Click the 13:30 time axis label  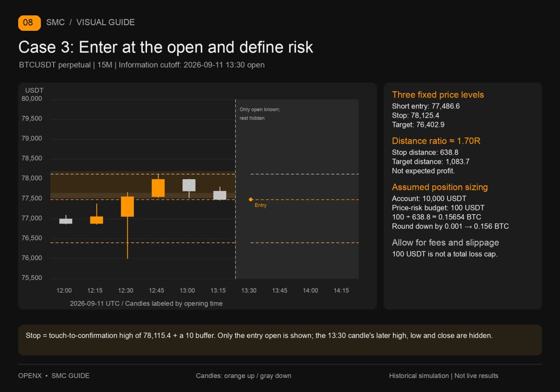(x=249, y=290)
